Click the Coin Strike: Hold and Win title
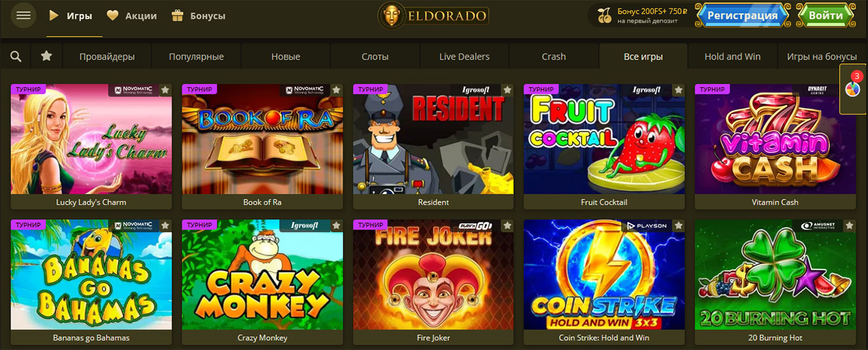868x350 pixels. [x=604, y=338]
